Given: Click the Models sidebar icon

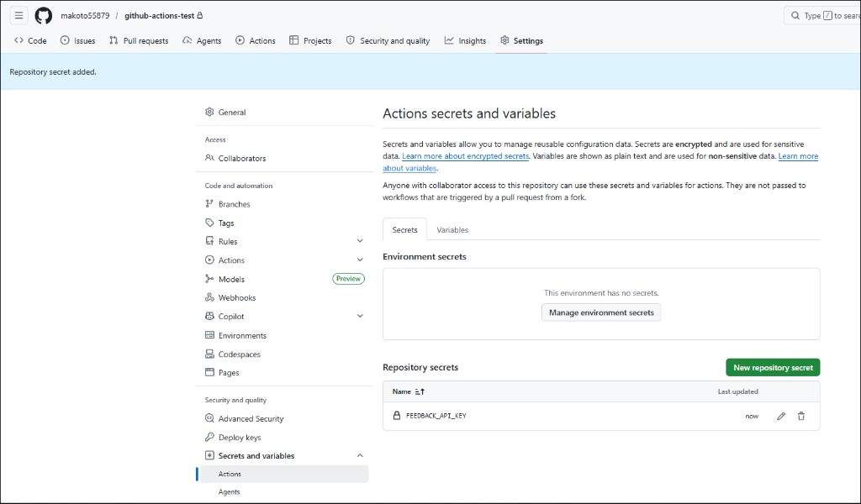Looking at the screenshot, I should point(209,279).
